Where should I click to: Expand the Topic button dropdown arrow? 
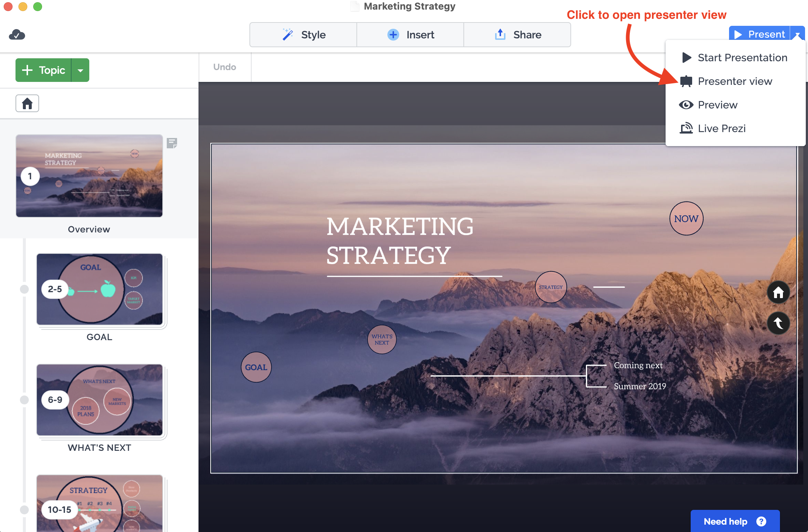point(80,70)
